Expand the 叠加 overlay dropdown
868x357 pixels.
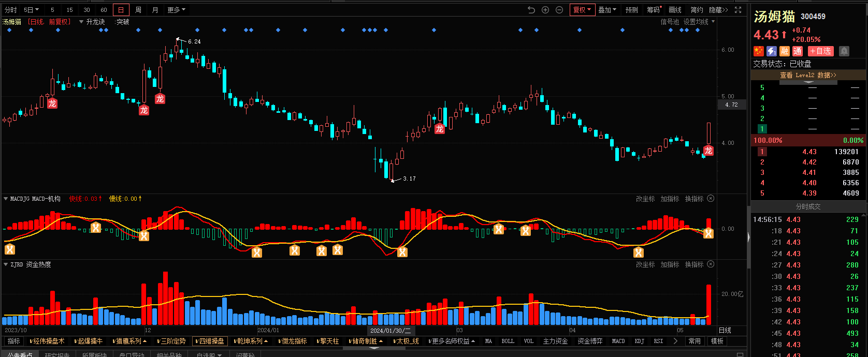coord(607,10)
